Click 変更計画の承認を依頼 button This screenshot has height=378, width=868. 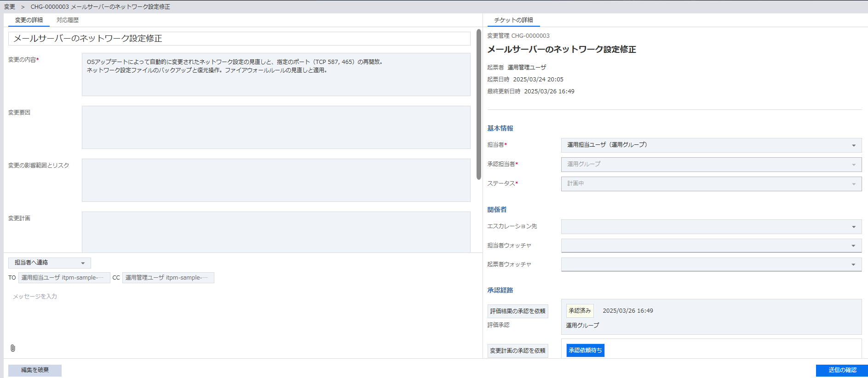click(x=517, y=351)
